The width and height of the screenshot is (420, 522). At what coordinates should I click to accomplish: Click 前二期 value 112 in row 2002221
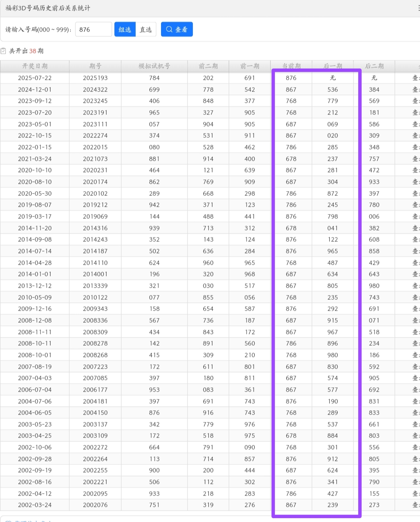[x=208, y=482]
